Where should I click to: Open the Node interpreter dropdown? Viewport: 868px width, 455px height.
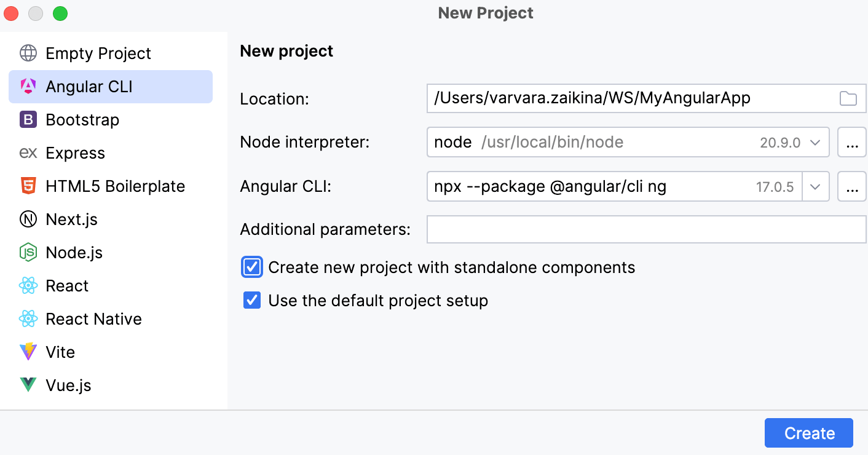coord(816,142)
